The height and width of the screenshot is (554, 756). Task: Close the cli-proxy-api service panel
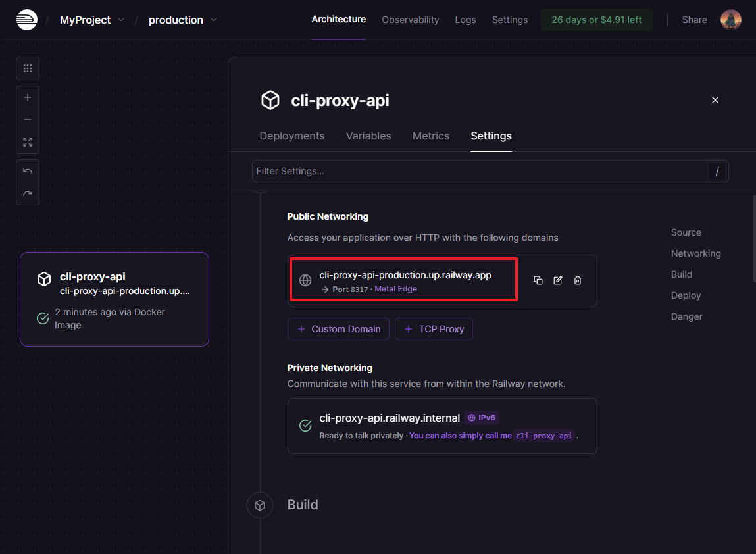[x=715, y=100]
